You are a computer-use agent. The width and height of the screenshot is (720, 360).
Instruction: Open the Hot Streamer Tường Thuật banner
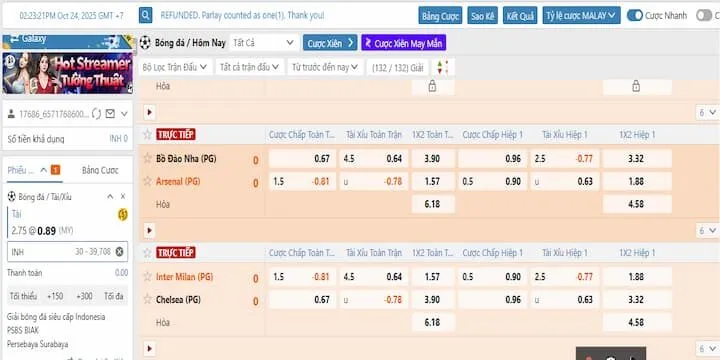(67, 73)
